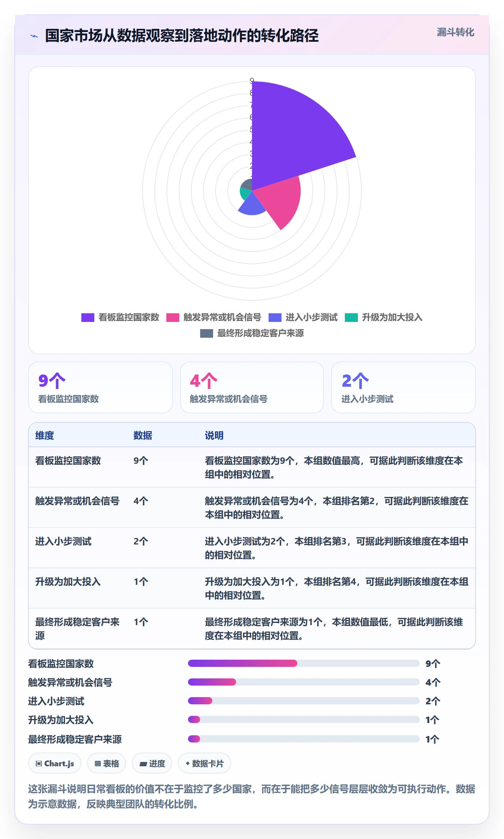Click table cell 进入小步测试

[x=63, y=541]
